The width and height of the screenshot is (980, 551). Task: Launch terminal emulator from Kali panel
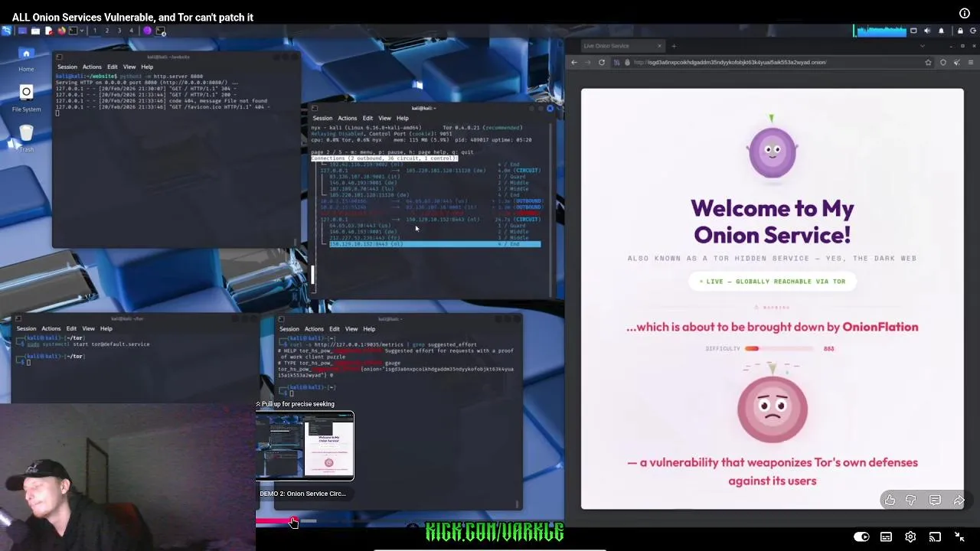click(73, 31)
